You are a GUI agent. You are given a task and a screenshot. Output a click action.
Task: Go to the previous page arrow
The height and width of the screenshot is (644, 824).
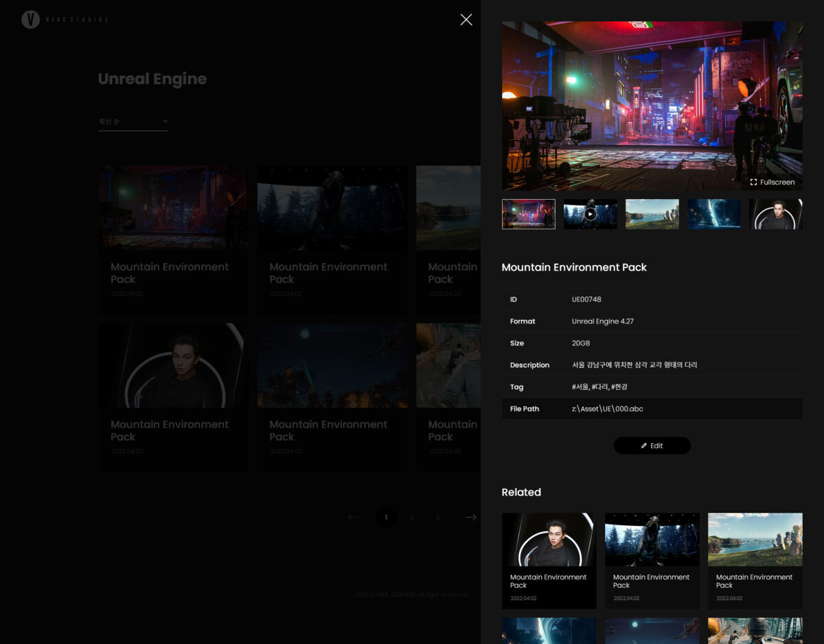(x=353, y=517)
